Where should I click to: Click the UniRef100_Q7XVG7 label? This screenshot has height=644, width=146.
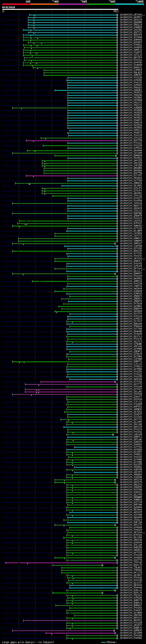coord(131,389)
